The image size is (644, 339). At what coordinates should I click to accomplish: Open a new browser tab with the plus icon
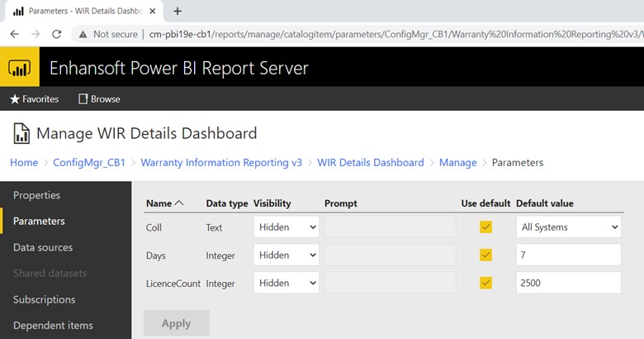[x=178, y=11]
